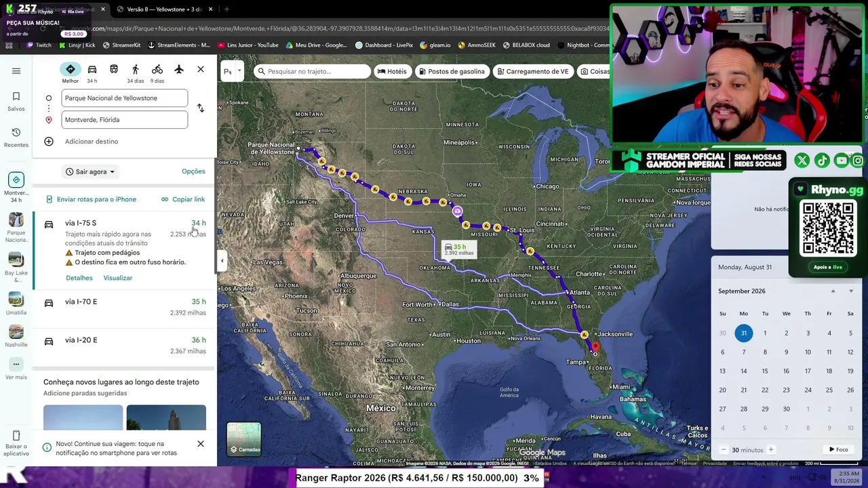Image resolution: width=868 pixels, height=488 pixels.
Task: Collapse the side panel with the arrow
Action: (222, 260)
